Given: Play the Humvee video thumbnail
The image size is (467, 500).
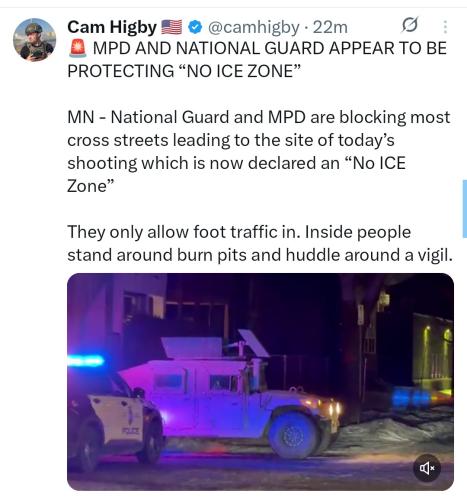Looking at the screenshot, I should pos(260,382).
